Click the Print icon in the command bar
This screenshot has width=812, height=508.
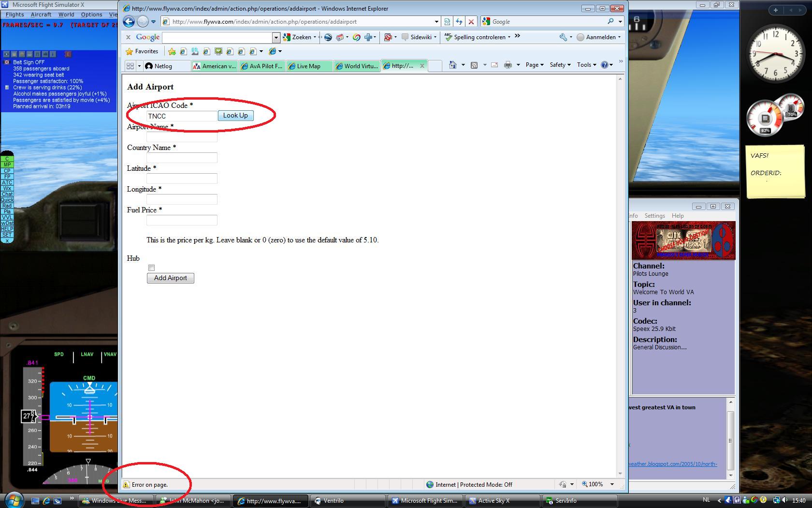(x=507, y=65)
